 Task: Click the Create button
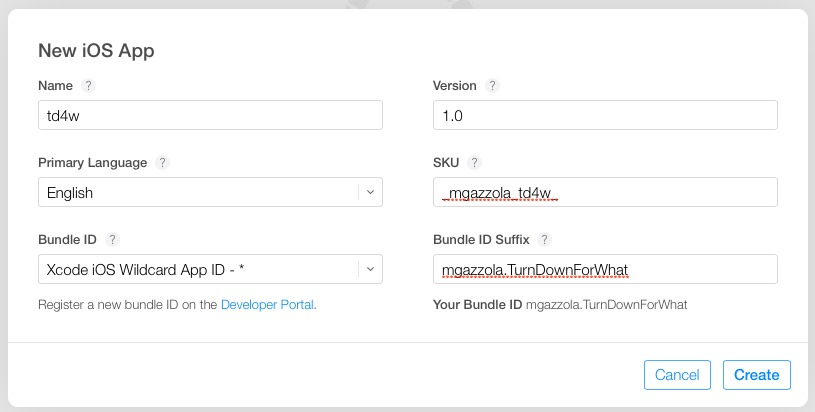pos(756,375)
